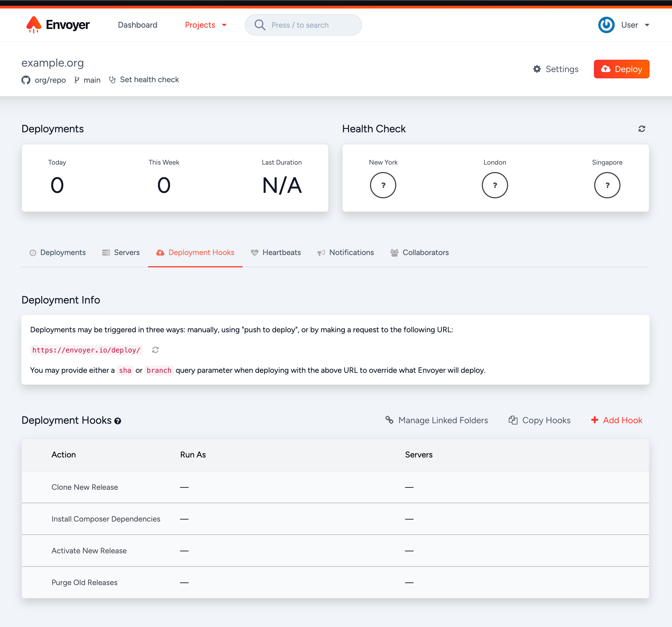Screen dimensions: 672x627
Task: Click the Manage Linked Folders chain icon
Action: [389, 420]
